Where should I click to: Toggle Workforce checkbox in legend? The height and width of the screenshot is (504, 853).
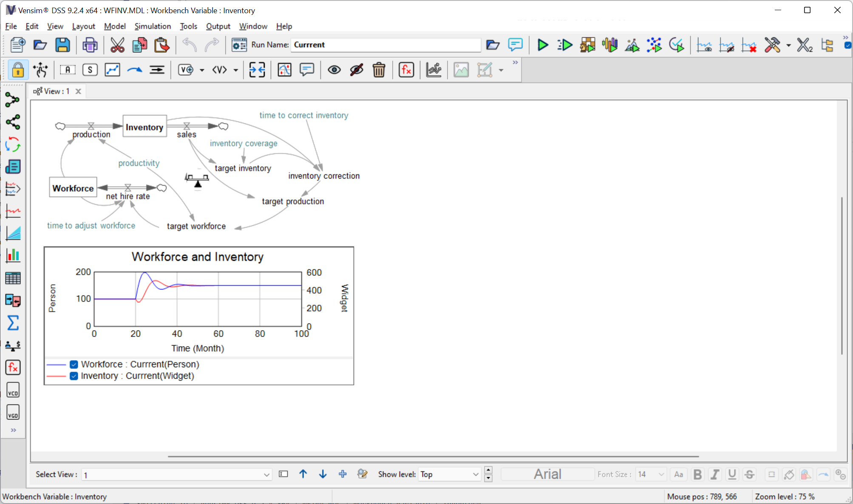click(x=72, y=364)
